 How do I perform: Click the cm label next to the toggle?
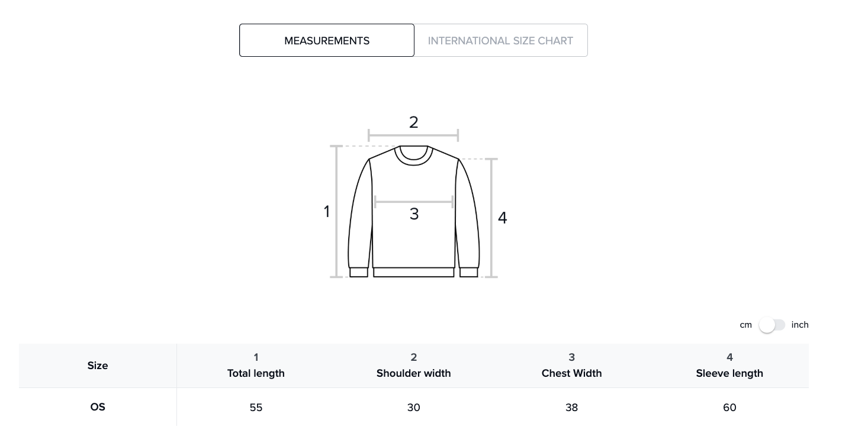click(745, 325)
